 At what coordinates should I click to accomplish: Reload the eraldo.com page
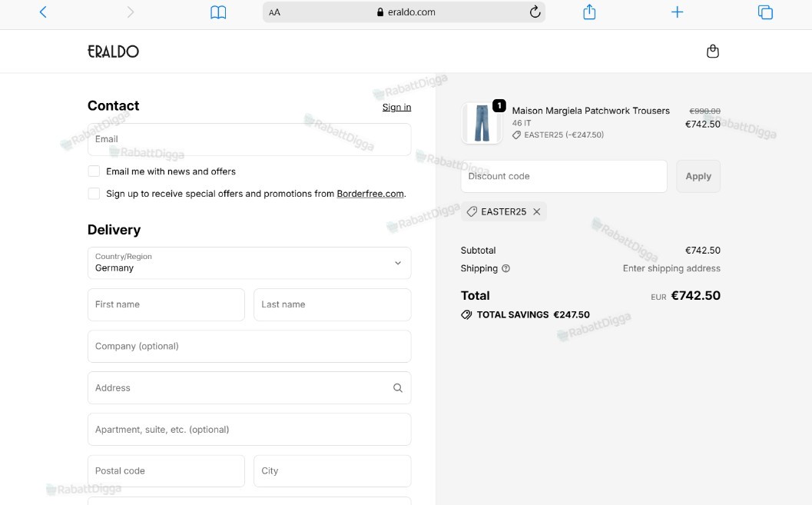point(535,12)
